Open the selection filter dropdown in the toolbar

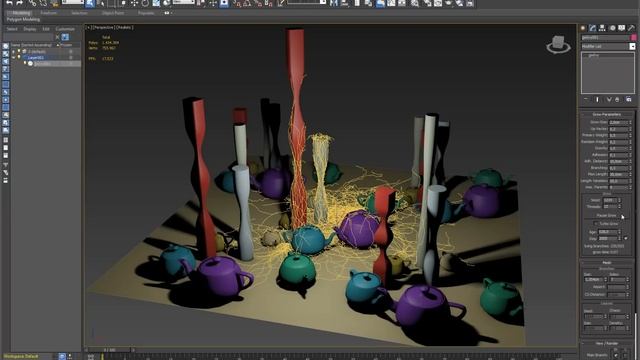click(x=73, y=2)
